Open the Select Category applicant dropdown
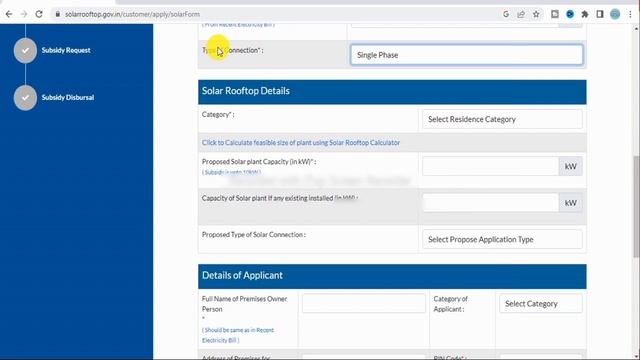This screenshot has height=360, width=640. point(540,303)
